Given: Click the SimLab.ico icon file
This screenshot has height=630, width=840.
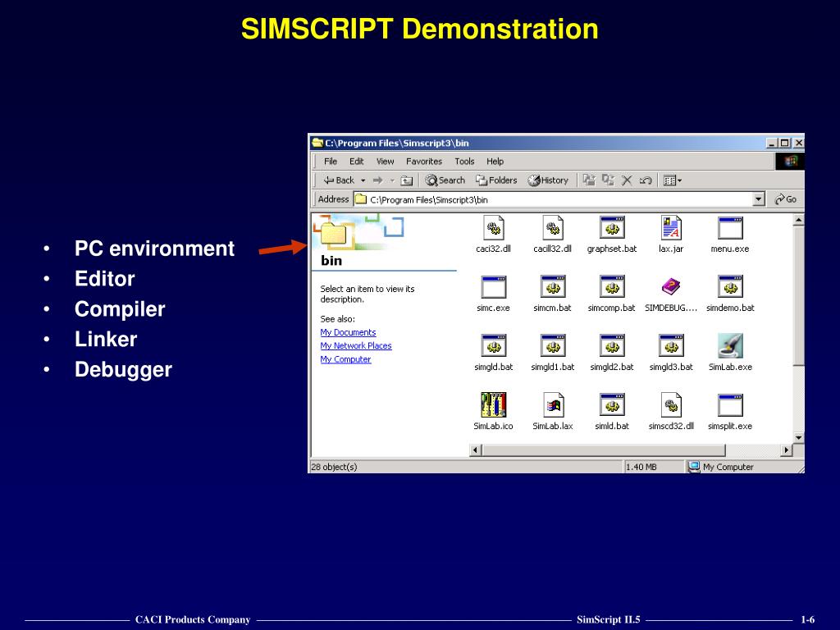Looking at the screenshot, I should point(493,405).
